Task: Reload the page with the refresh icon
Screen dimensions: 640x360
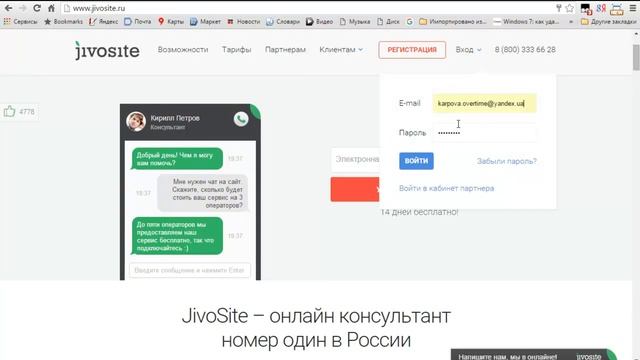Action: [37, 8]
